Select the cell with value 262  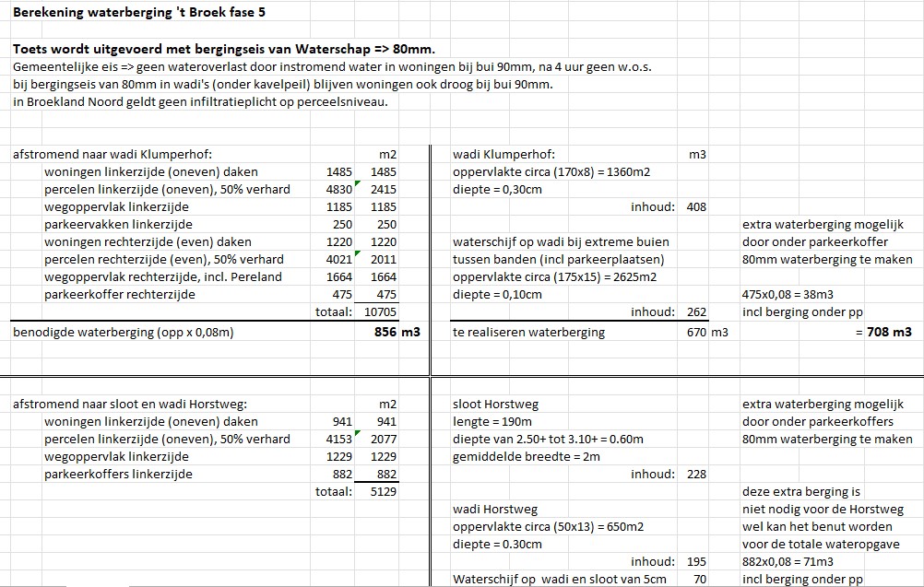pos(696,312)
